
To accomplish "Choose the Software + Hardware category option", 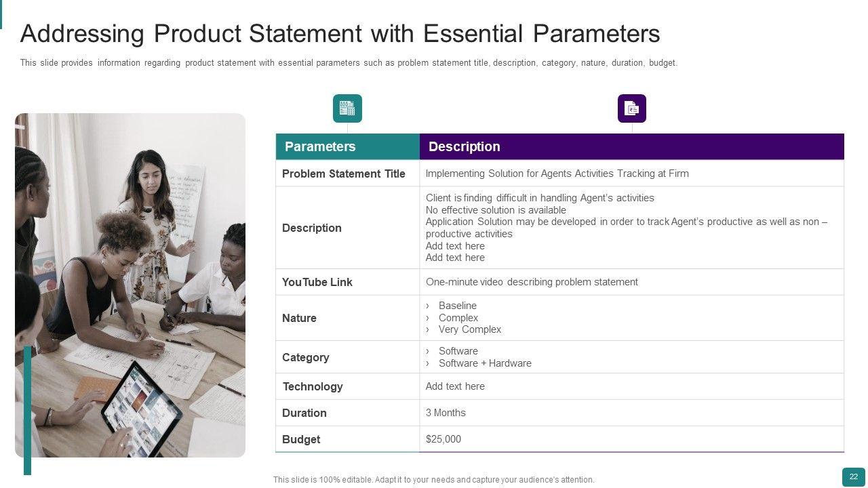I will pos(485,363).
